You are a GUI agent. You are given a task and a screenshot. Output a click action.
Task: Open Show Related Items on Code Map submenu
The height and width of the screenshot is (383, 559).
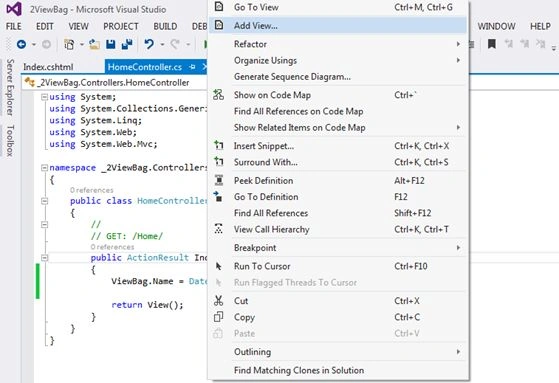click(338, 128)
